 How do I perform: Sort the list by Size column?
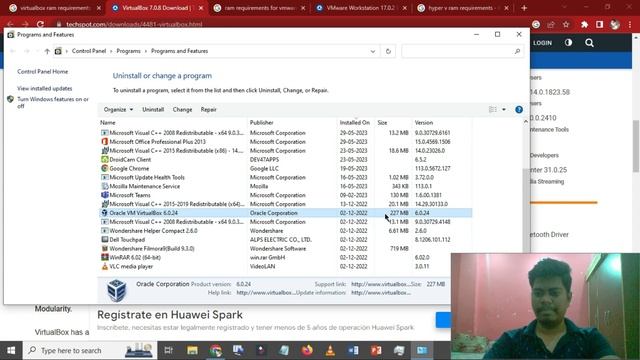pyautogui.click(x=382, y=122)
